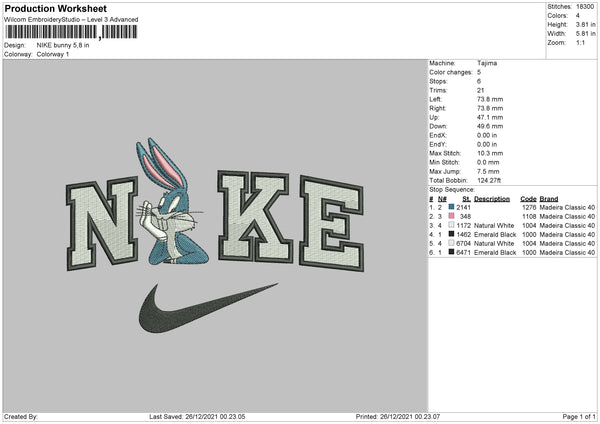Pick the Emerald Black 1462 color swatch
Screen dimensions: 600x424
452,234
